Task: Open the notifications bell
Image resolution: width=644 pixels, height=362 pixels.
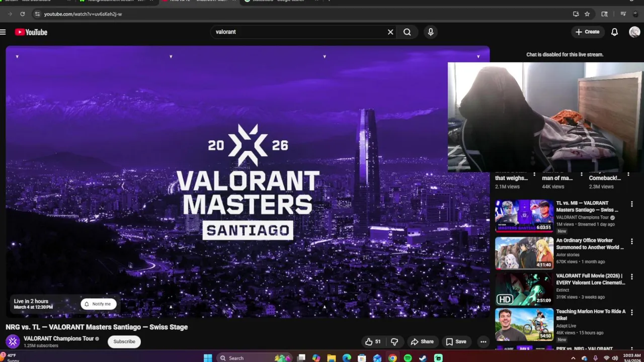Action: pyautogui.click(x=614, y=32)
